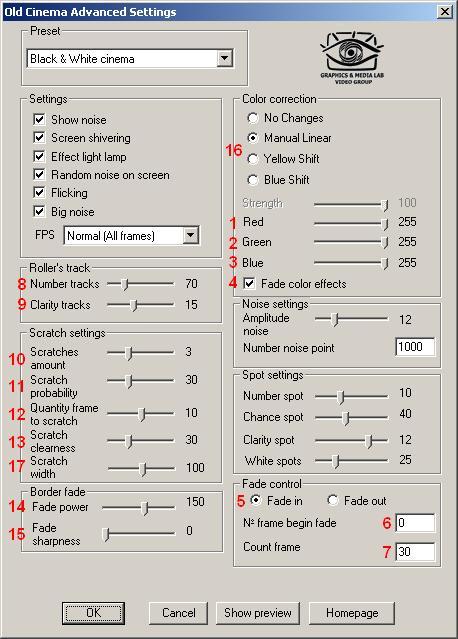Choose the Blue Shift color correction
Image resolution: width=458 pixels, height=639 pixels.
click(x=253, y=179)
